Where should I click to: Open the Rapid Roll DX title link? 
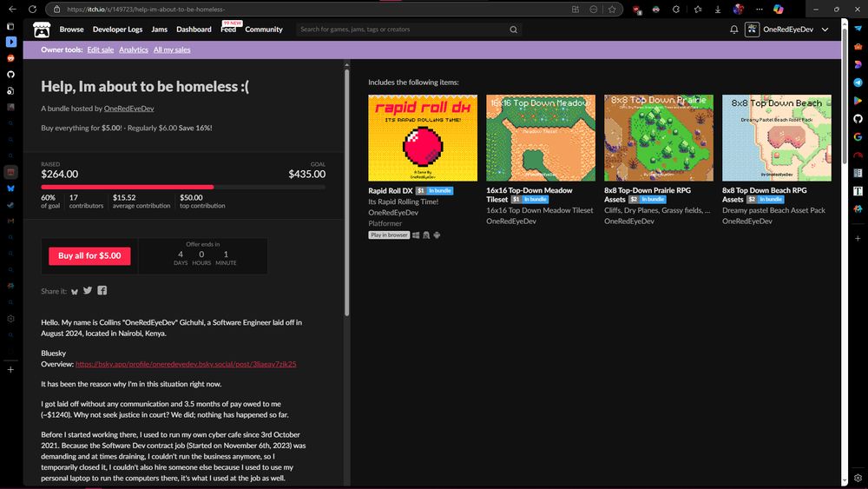click(391, 190)
